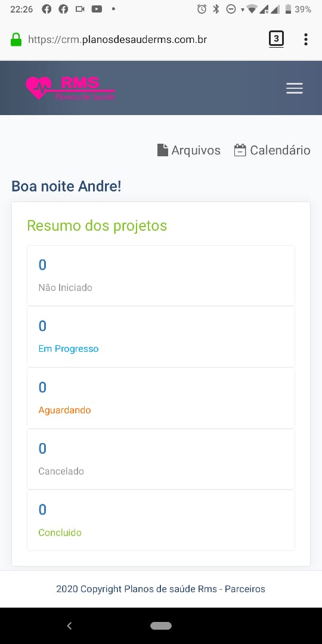This screenshot has height=644, width=322.
Task: Click the Resumo dos projetos heading
Action: point(97,226)
